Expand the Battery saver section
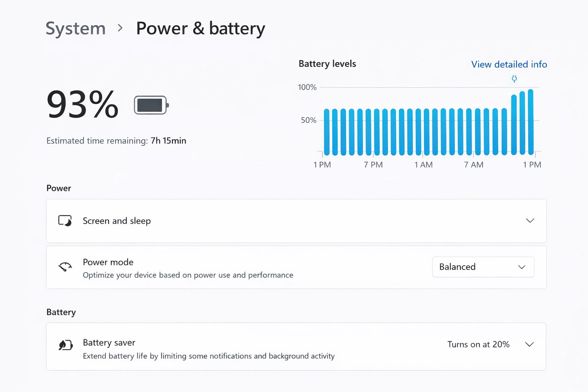 [x=530, y=344]
